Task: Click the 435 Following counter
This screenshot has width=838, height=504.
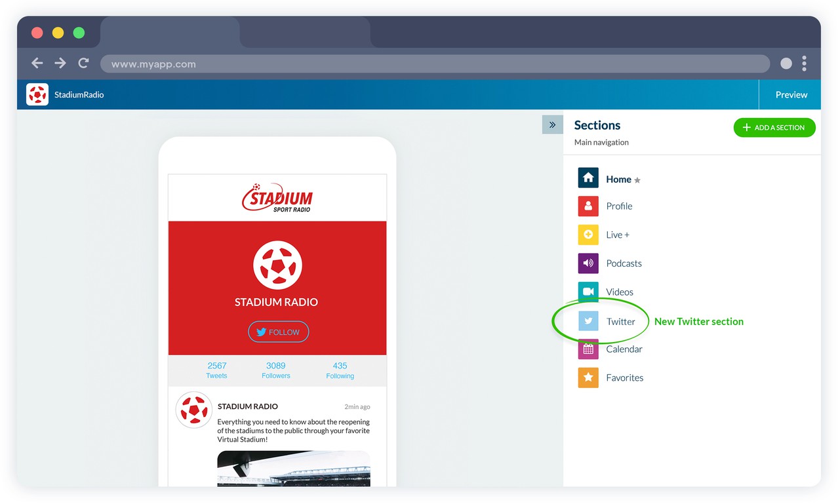Action: click(x=340, y=370)
